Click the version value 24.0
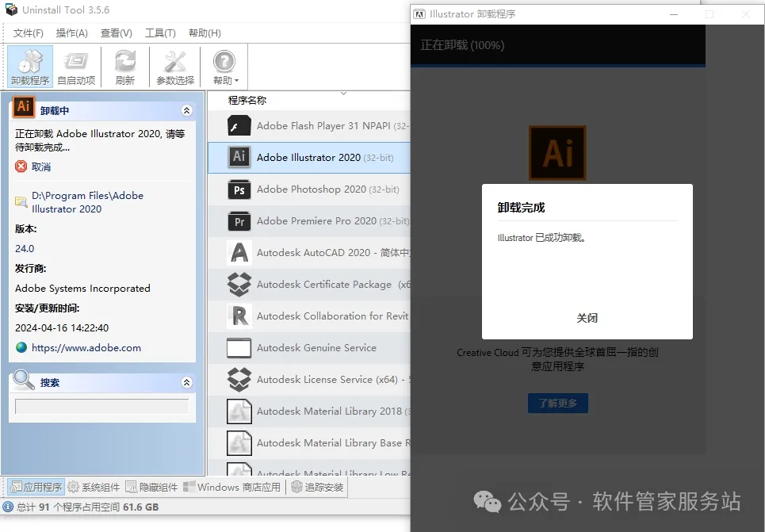The height and width of the screenshot is (532, 765). click(x=25, y=248)
